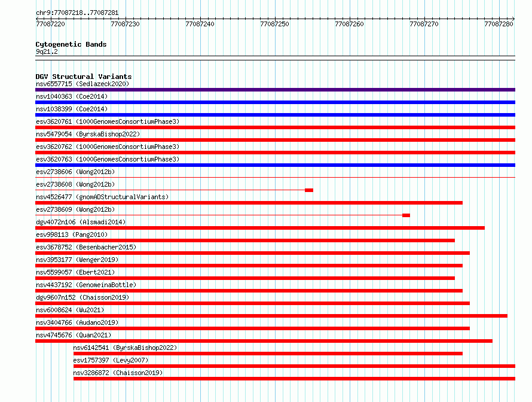Open dgv9607n152 (Chaisson2019) label
Viewport: 532px width, 402px height.
click(82, 297)
